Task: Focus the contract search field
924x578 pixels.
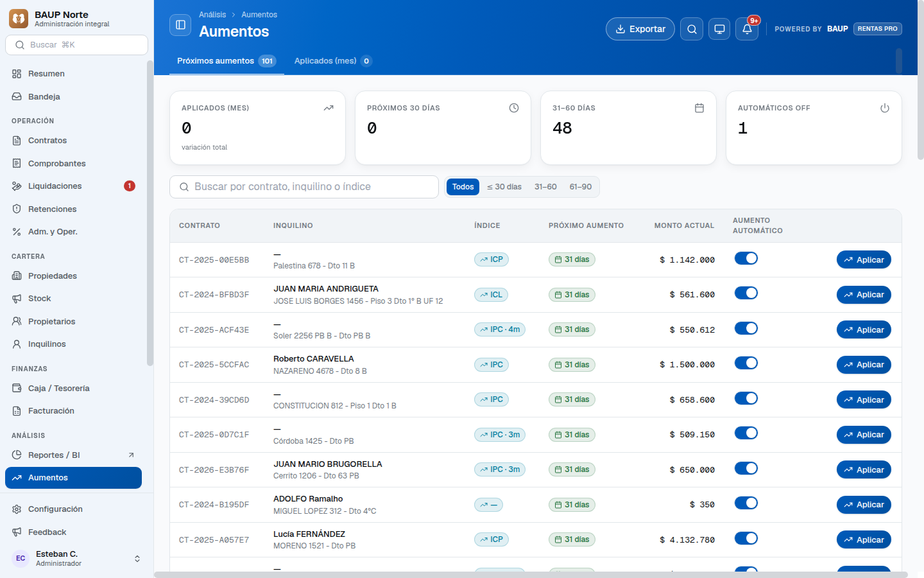Action: click(x=304, y=187)
